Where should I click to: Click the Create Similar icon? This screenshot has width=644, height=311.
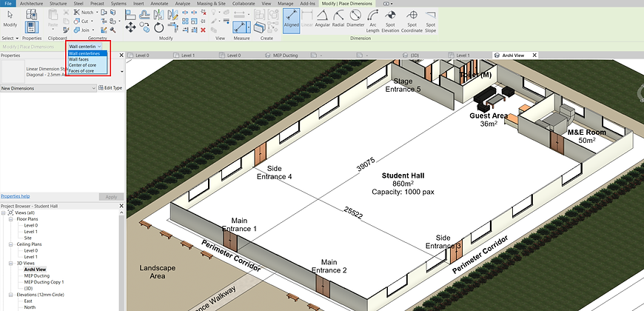(x=260, y=27)
